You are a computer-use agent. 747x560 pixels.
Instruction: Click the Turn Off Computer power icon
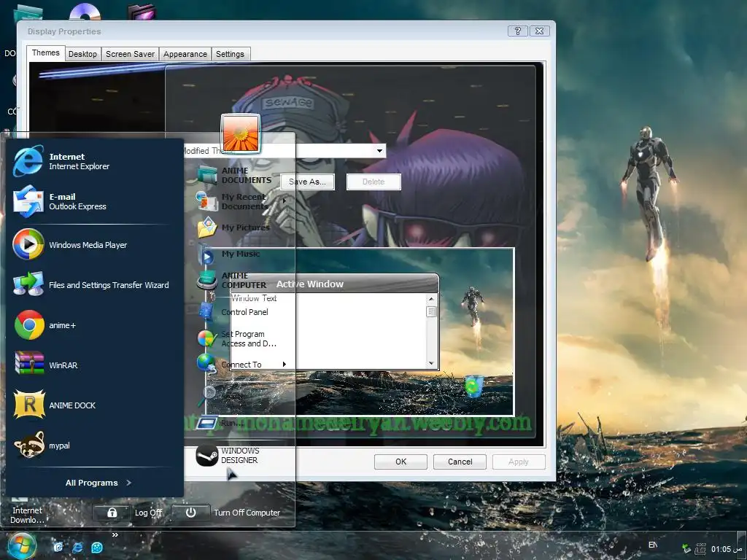tap(190, 513)
